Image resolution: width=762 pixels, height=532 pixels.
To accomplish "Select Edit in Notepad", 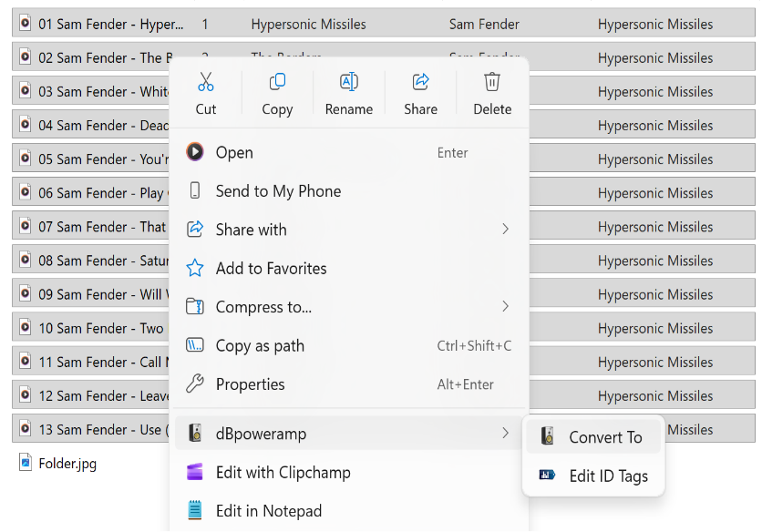I will tap(349, 511).
